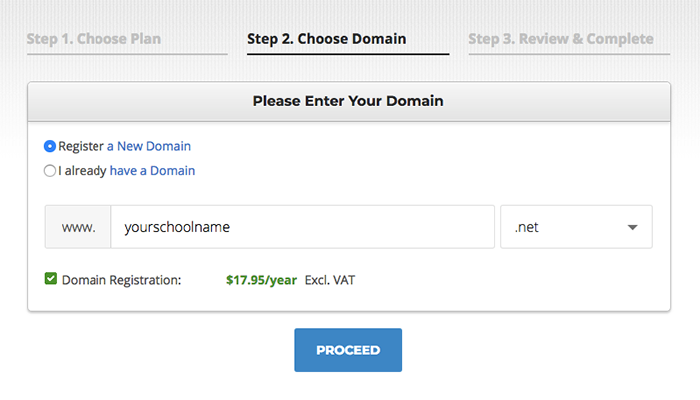Click the word Register beside the first radio
Screen dimensions: 700x400
pos(81,146)
